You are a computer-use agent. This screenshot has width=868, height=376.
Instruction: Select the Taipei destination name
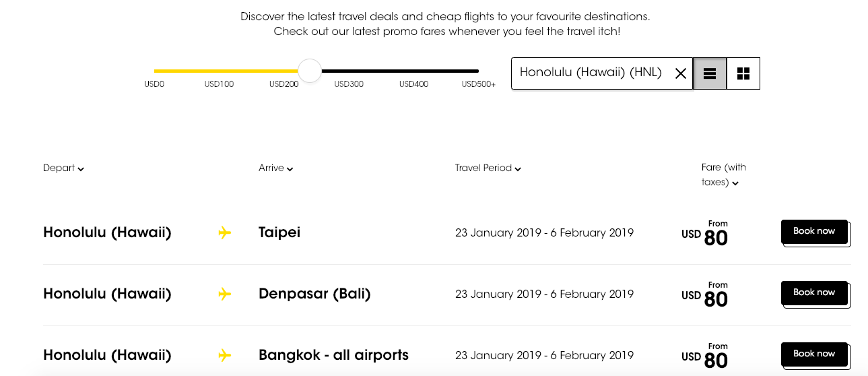[x=279, y=233]
